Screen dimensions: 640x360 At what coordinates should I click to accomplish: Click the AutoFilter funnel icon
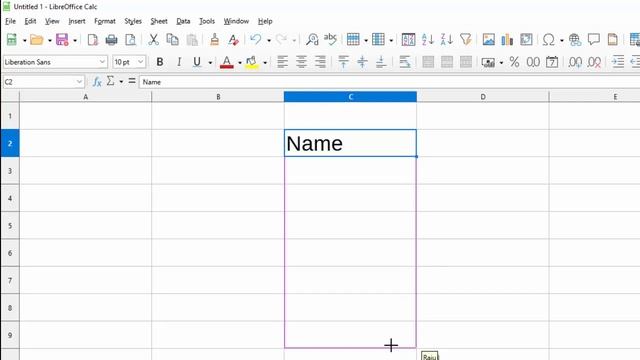(x=466, y=40)
